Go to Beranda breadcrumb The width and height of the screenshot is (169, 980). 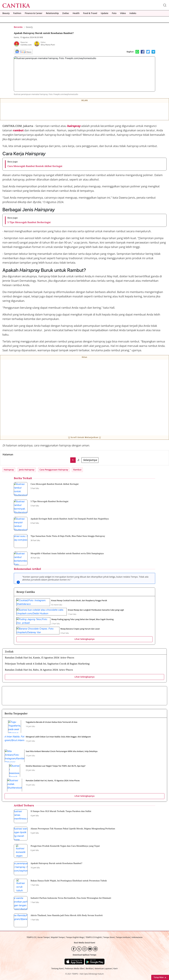[x=18, y=27]
